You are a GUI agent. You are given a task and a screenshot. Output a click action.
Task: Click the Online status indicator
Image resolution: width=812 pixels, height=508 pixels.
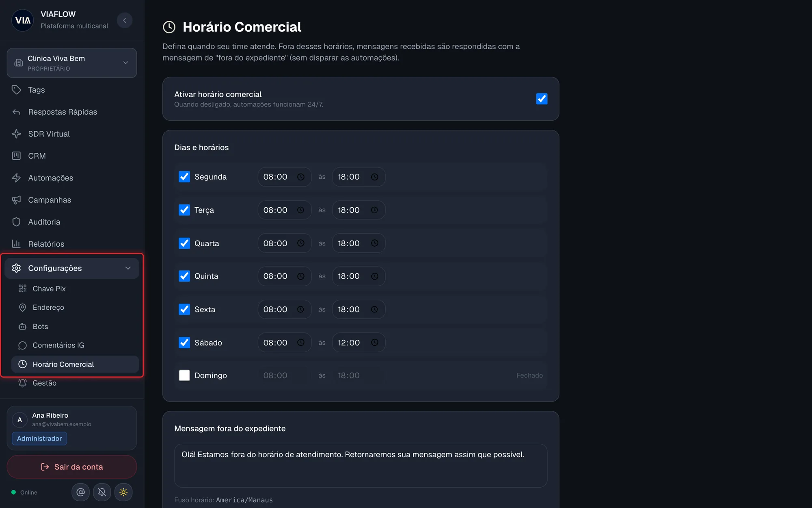pyautogui.click(x=24, y=492)
